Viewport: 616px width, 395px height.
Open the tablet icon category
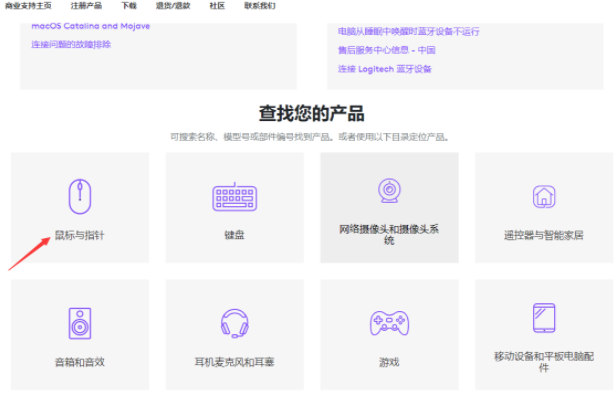[x=544, y=318]
